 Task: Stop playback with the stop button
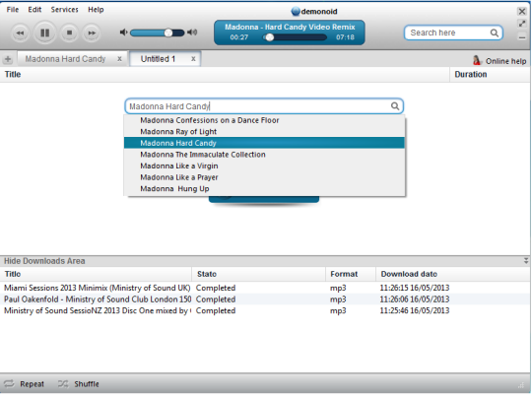pyautogui.click(x=69, y=33)
